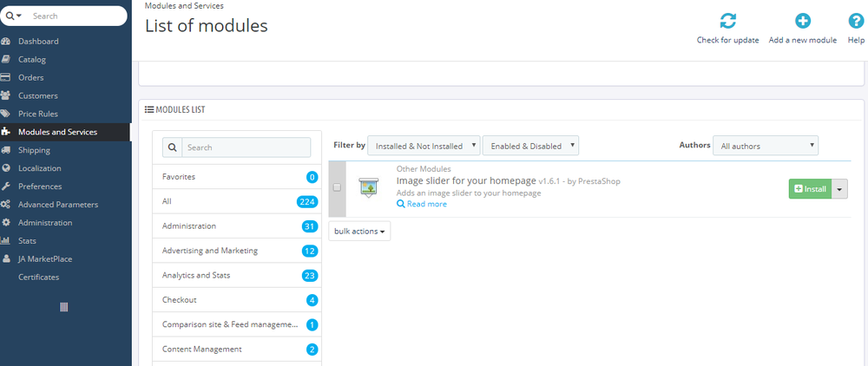Click the JA MarketPlace menu label

point(45,258)
